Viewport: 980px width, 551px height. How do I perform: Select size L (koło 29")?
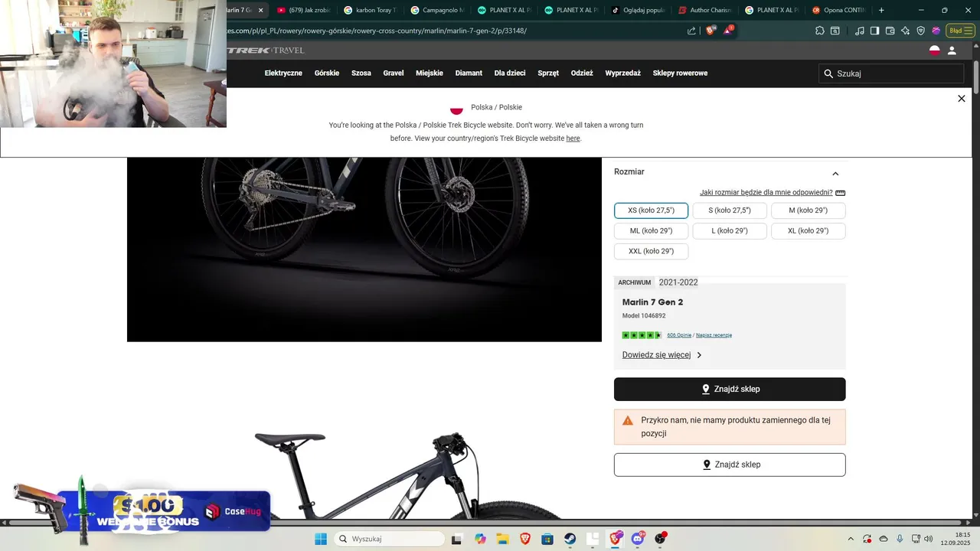click(x=730, y=231)
